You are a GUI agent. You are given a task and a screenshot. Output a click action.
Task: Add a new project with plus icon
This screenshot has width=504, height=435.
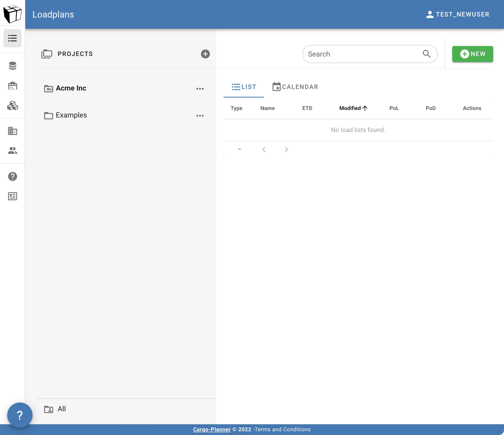pyautogui.click(x=205, y=54)
